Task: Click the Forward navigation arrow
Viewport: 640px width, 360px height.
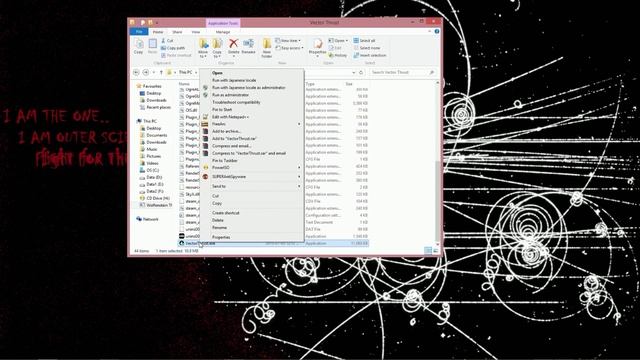Action: pos(146,72)
